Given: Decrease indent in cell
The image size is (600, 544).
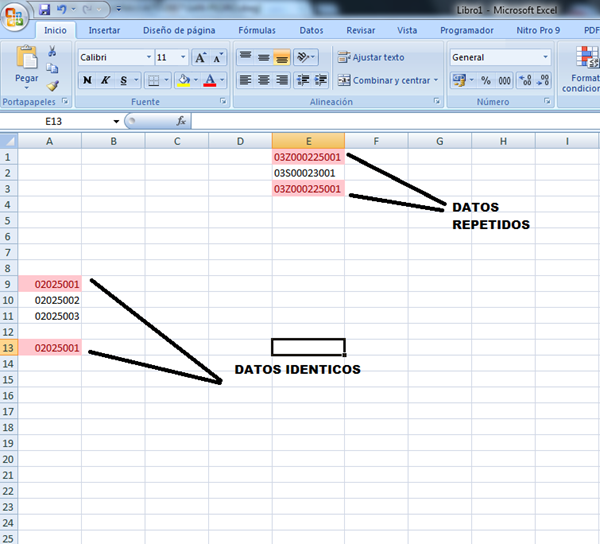Looking at the screenshot, I should point(303,80).
